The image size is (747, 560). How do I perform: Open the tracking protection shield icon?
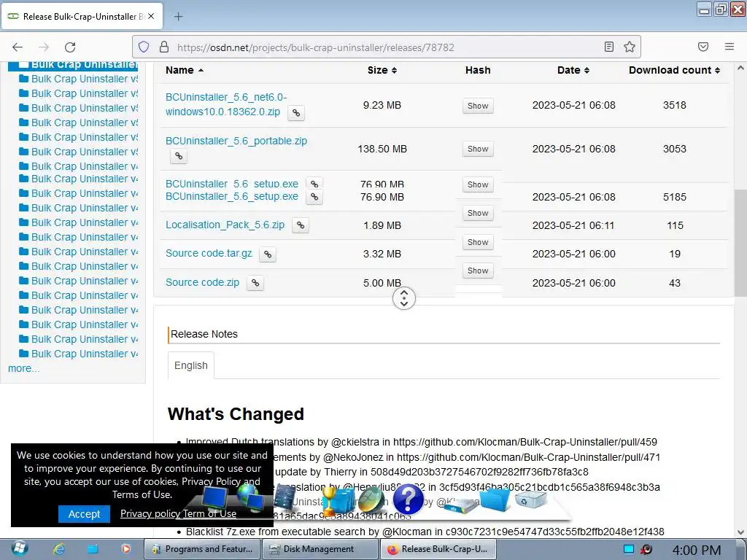144,47
